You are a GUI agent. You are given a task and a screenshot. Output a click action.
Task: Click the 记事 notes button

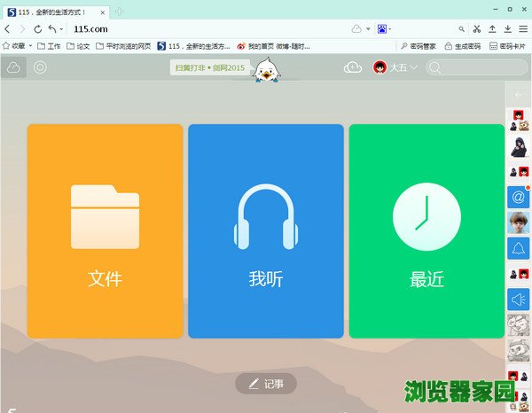point(266,384)
